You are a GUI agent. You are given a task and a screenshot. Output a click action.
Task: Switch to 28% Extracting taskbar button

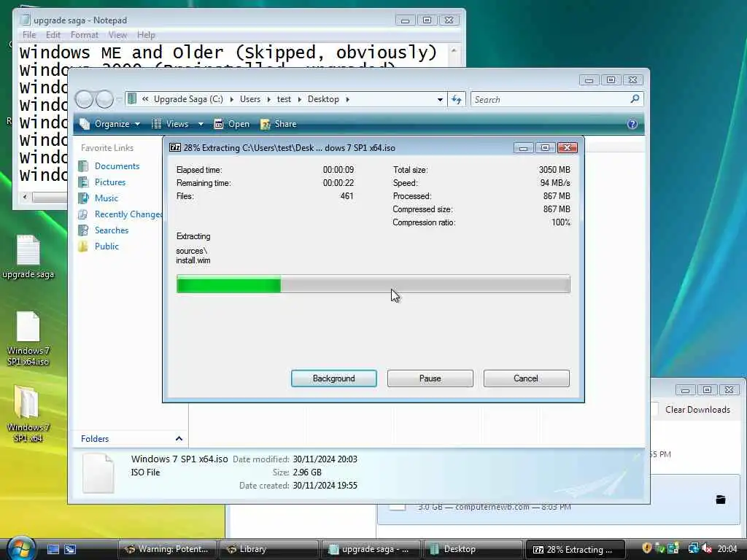tap(575, 550)
